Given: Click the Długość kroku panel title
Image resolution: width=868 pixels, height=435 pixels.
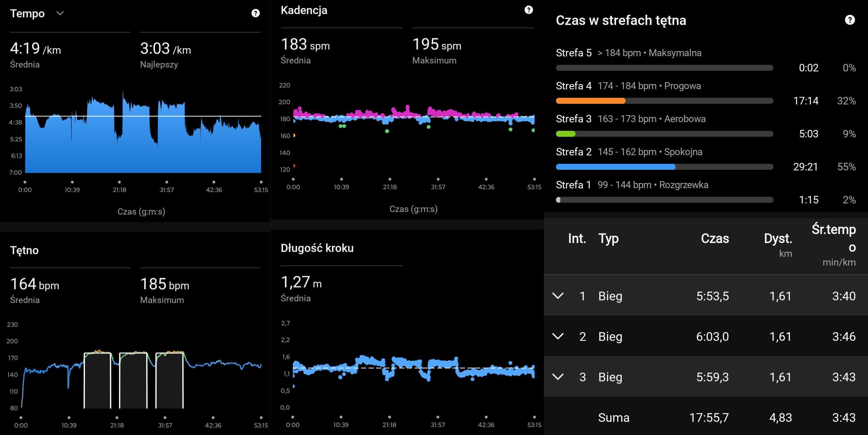Looking at the screenshot, I should [317, 248].
